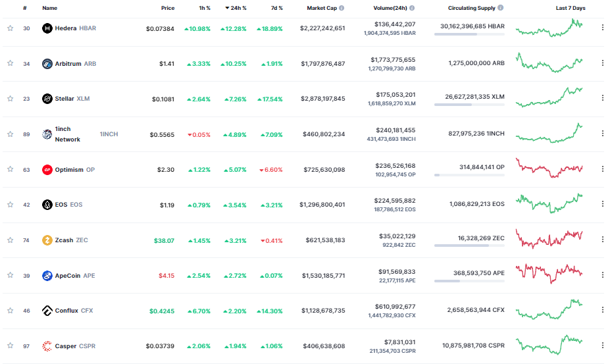Toggle the watchlist star for Stellar
The image size is (612, 364).
click(10, 99)
